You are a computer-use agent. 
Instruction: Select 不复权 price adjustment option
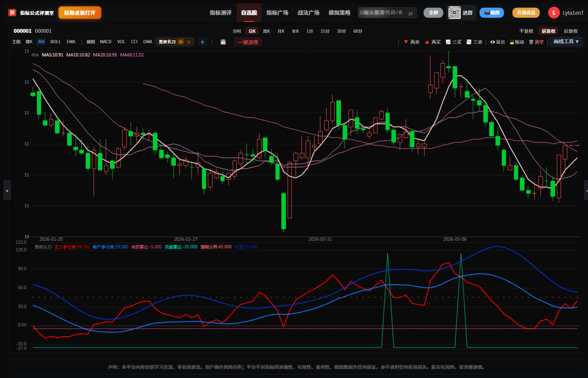click(x=526, y=31)
